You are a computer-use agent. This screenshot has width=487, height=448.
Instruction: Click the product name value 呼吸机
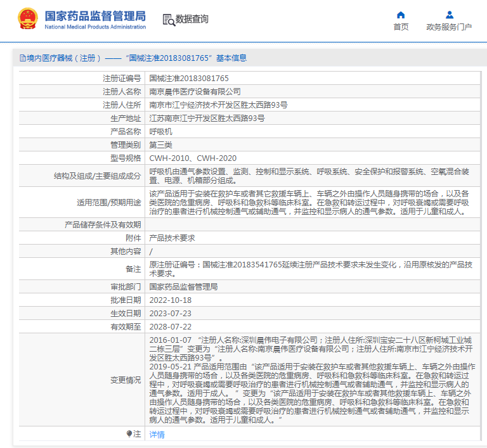(x=160, y=132)
